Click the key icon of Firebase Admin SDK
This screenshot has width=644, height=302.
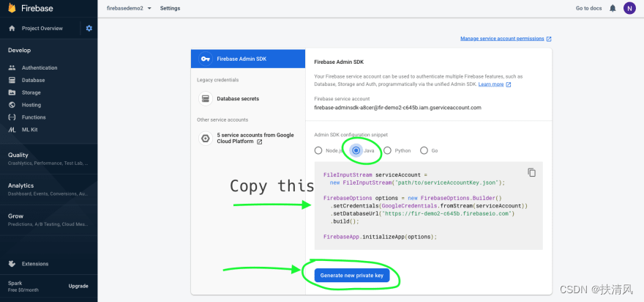206,59
